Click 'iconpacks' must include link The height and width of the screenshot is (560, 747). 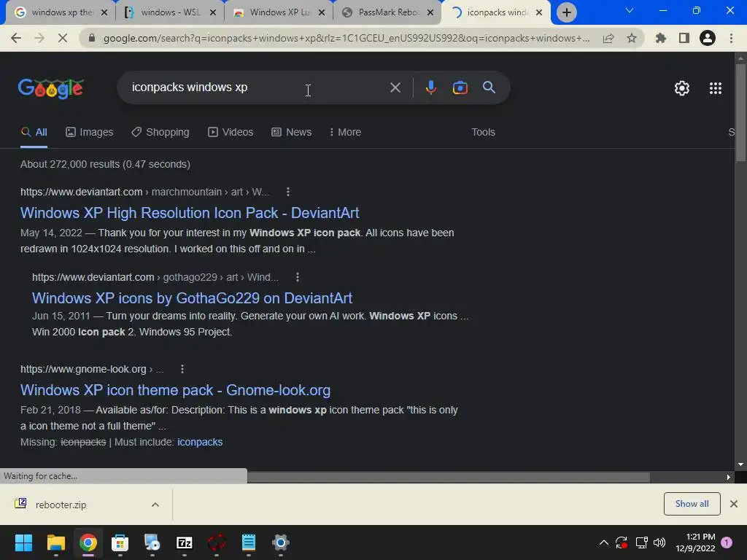coord(200,443)
